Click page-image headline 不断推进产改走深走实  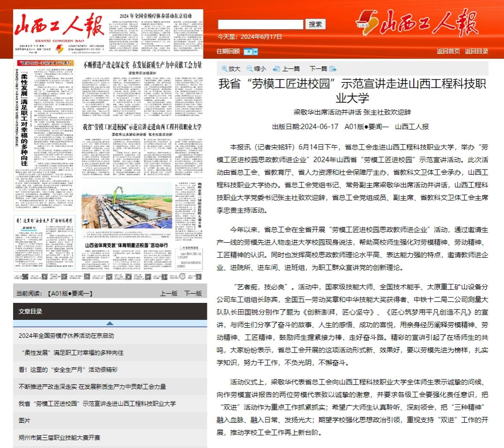pyautogui.click(x=142, y=65)
